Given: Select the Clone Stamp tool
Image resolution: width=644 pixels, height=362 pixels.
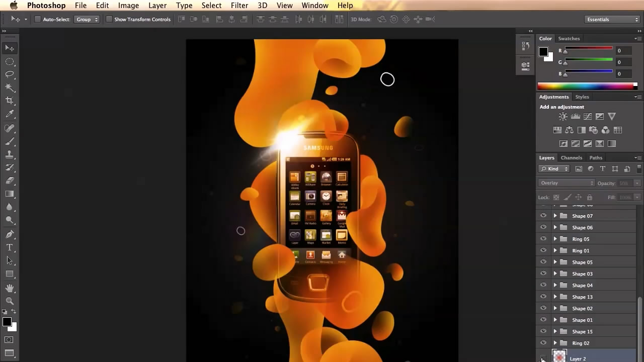Looking at the screenshot, I should click(x=10, y=154).
